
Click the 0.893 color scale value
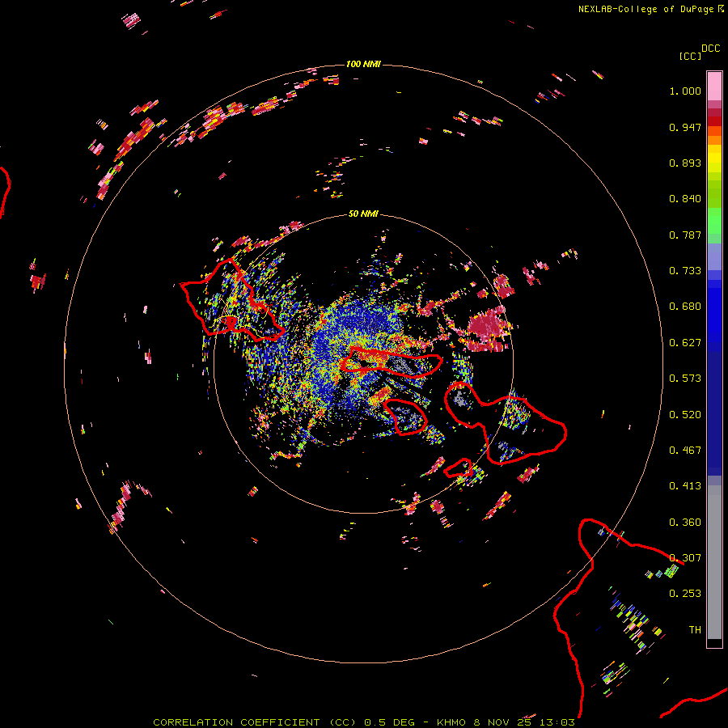[x=685, y=163]
